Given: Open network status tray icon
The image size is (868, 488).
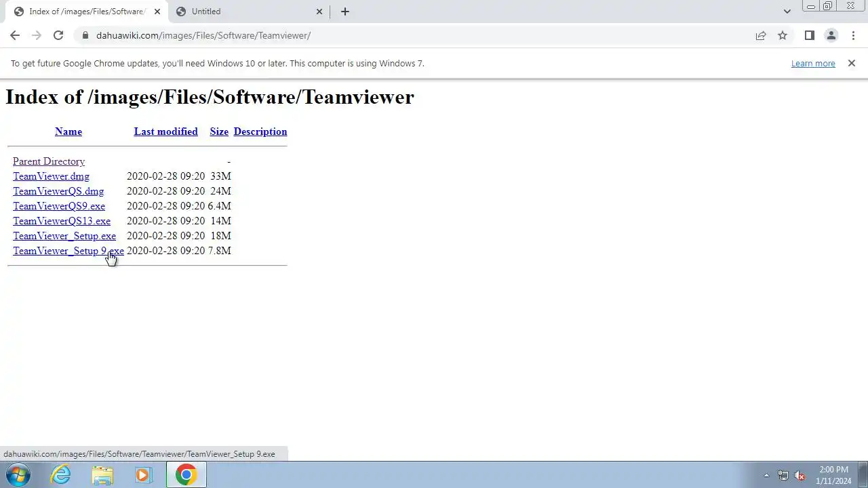Looking at the screenshot, I should (783, 475).
